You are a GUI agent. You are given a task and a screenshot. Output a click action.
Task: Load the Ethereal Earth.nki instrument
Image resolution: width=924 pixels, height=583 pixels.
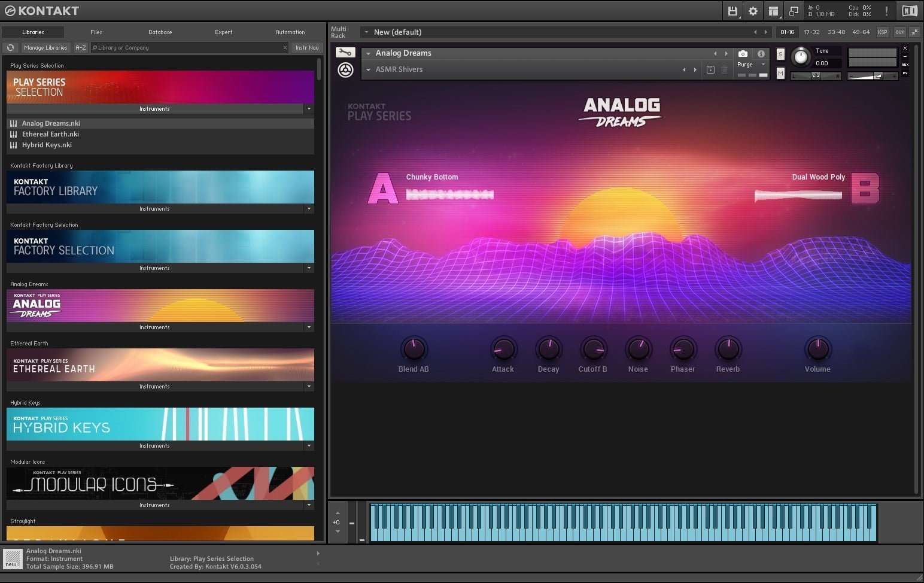pos(51,134)
